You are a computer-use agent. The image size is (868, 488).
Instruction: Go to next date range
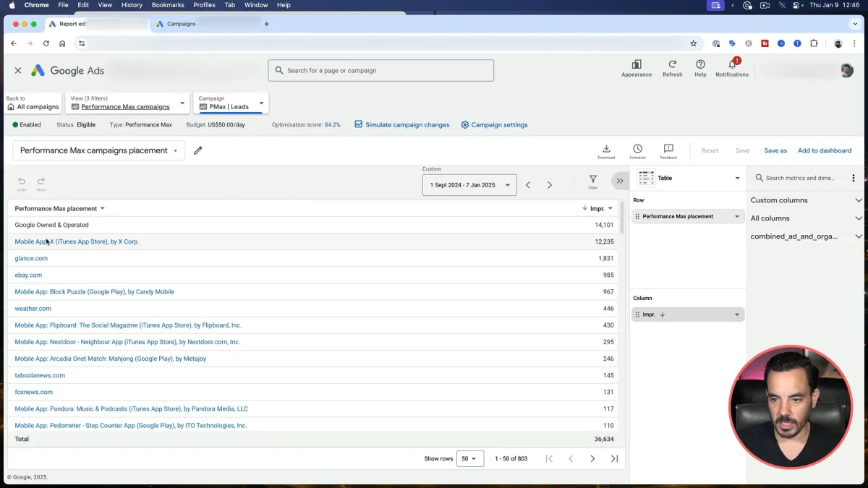tap(550, 185)
